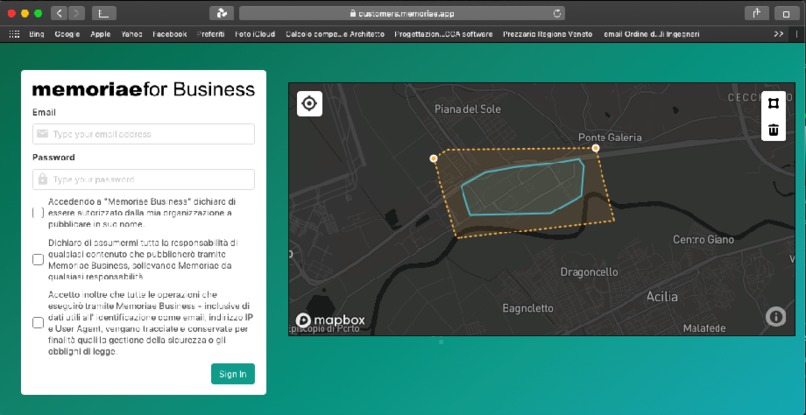This screenshot has height=415, width=806.
Task: Open the map info attribution icon
Action: 776,317
